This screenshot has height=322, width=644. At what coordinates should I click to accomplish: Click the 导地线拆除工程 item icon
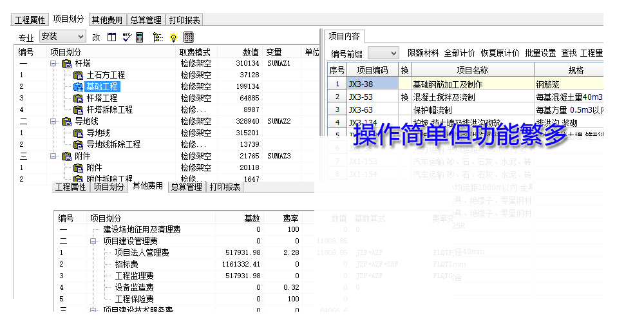click(x=79, y=144)
